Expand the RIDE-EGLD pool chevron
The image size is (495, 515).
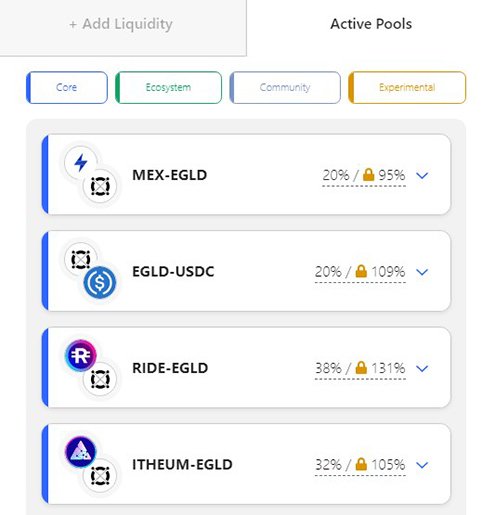tap(422, 368)
